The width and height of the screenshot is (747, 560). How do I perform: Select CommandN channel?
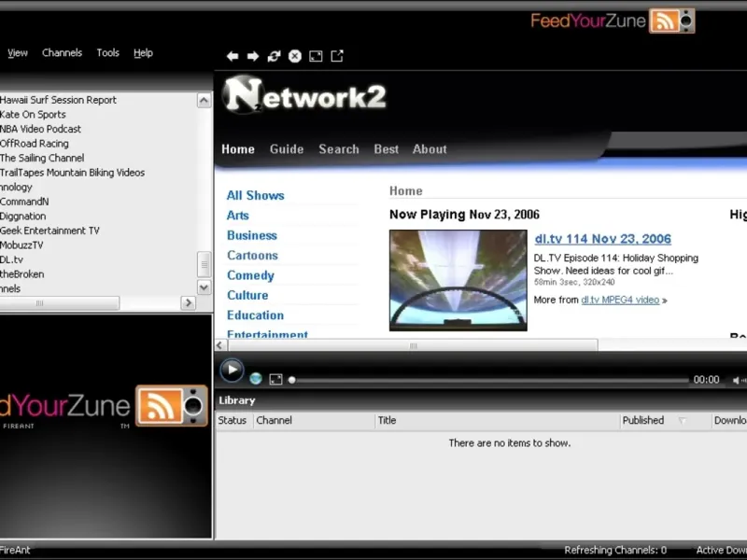tap(24, 202)
